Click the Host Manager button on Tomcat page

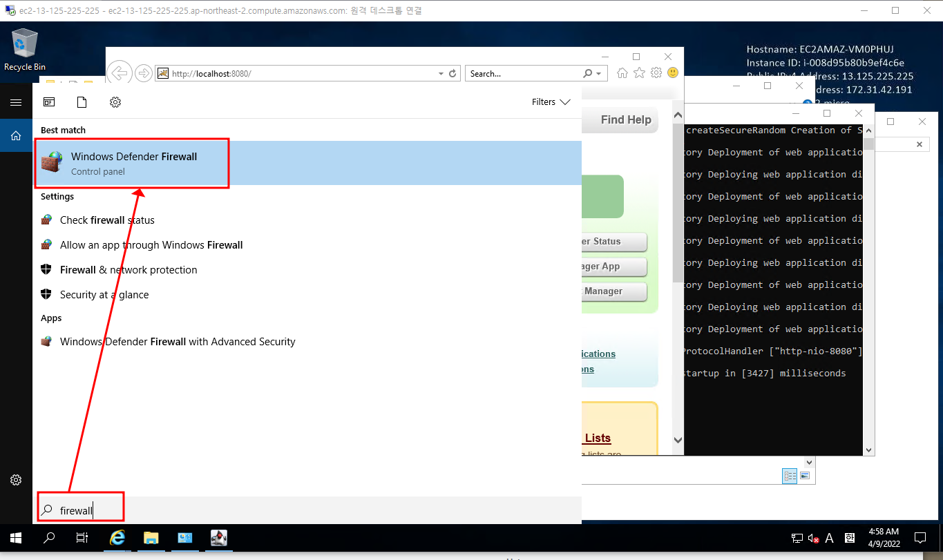614,291
